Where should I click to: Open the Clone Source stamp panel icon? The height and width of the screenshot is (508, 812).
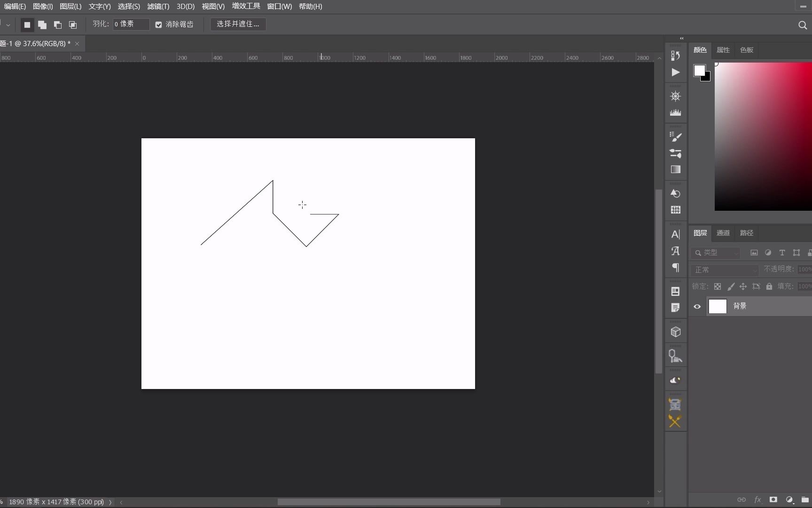(675, 356)
